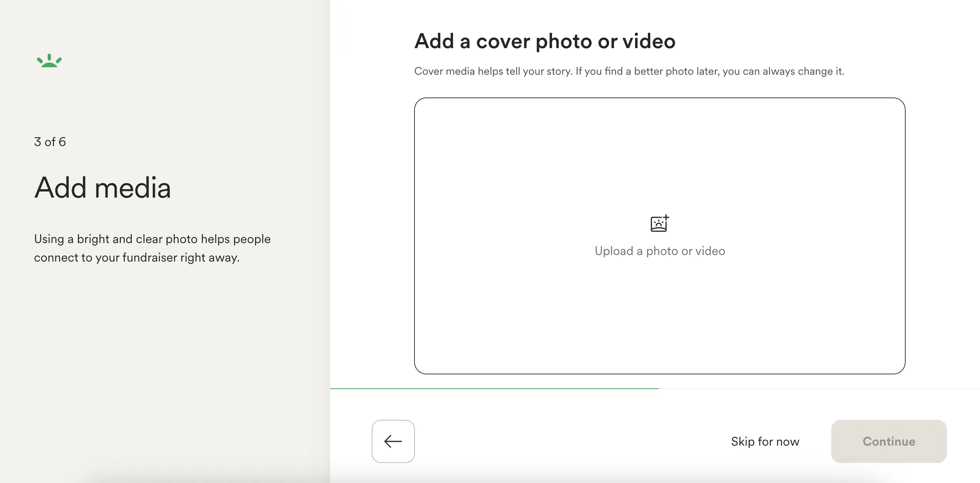Screen dimensions: 980x483
Task: Click the green GoFundMe sunburst logo
Action: tap(49, 60)
